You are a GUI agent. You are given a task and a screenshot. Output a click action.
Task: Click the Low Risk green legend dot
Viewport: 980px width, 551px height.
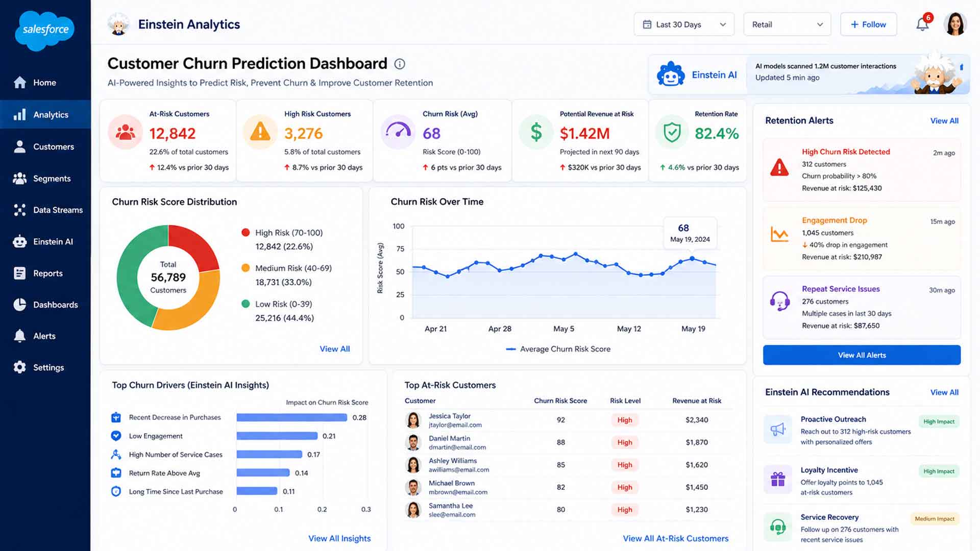pos(246,304)
